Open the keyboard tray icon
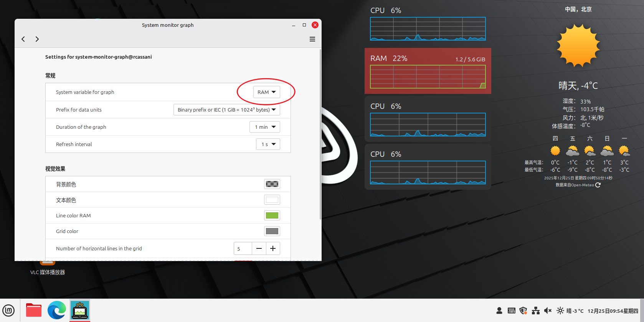The height and width of the screenshot is (322, 644). 512,311
